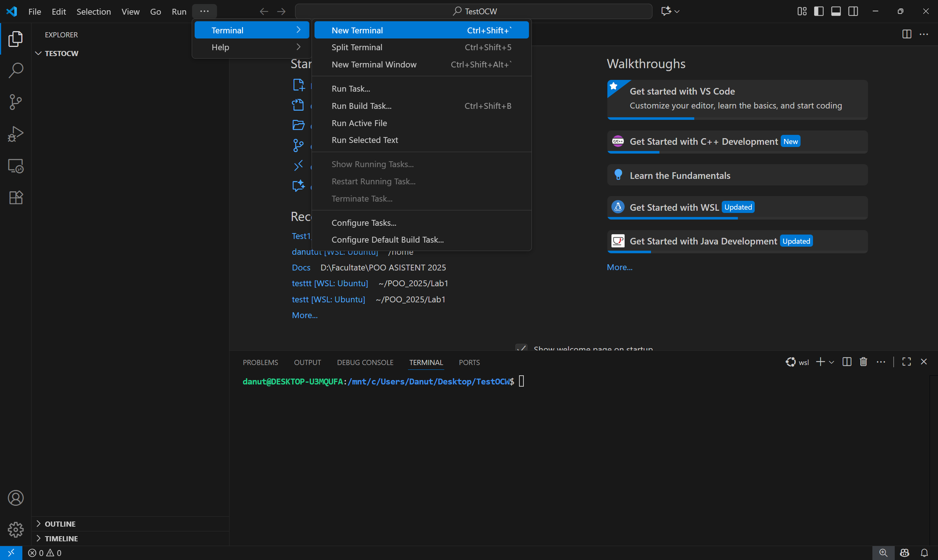Click the Search icon in activity bar
The height and width of the screenshot is (560, 938).
[15, 70]
